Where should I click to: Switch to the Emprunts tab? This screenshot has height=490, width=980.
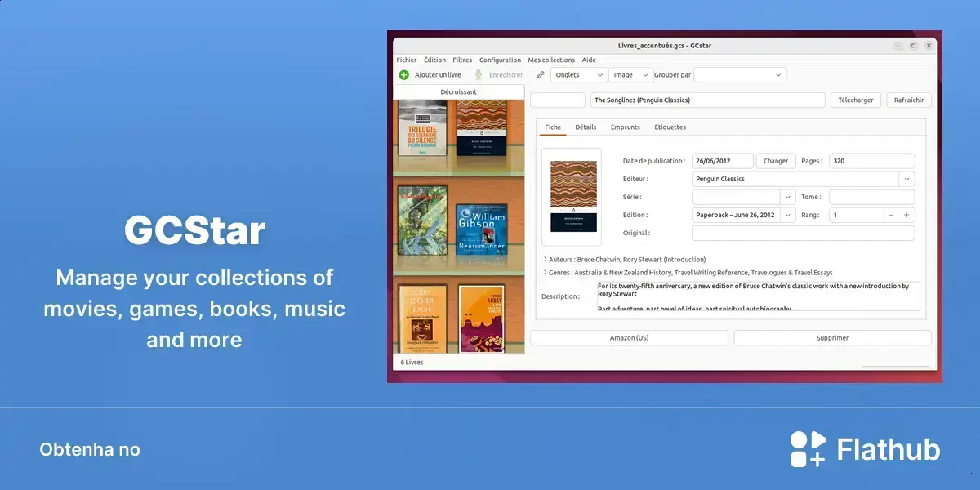click(626, 127)
